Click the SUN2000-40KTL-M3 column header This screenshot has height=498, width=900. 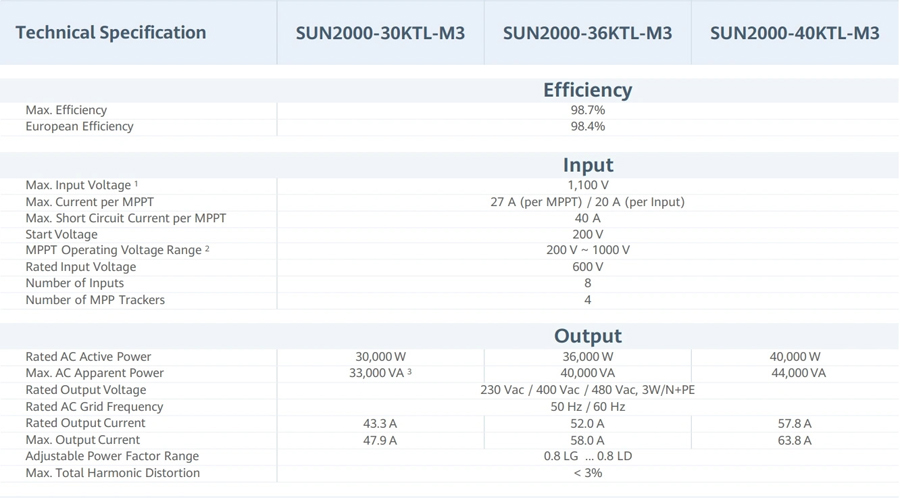tap(794, 33)
